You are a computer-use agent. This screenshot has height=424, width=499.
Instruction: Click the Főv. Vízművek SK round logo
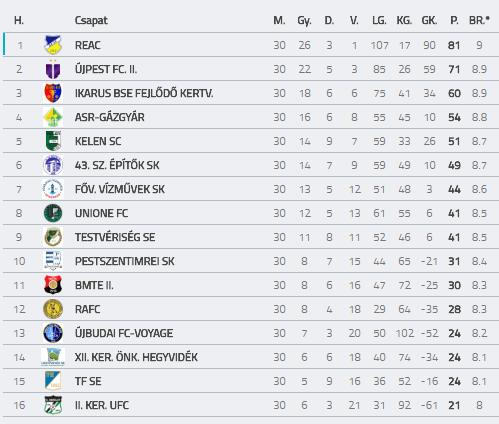(53, 189)
